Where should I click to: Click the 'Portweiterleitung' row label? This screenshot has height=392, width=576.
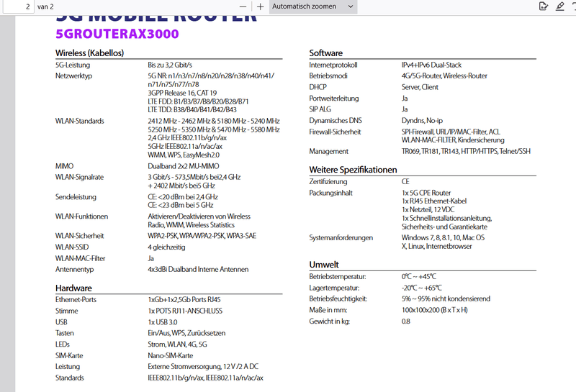[x=334, y=99]
